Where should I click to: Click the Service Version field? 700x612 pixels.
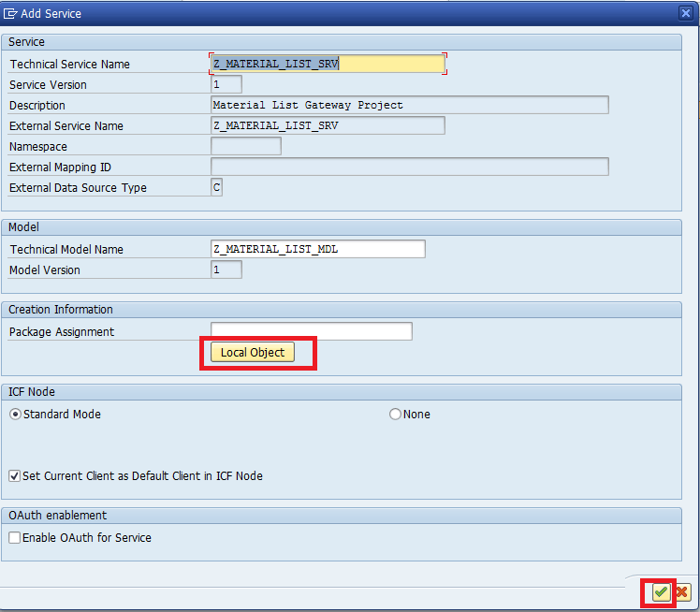coord(226,84)
